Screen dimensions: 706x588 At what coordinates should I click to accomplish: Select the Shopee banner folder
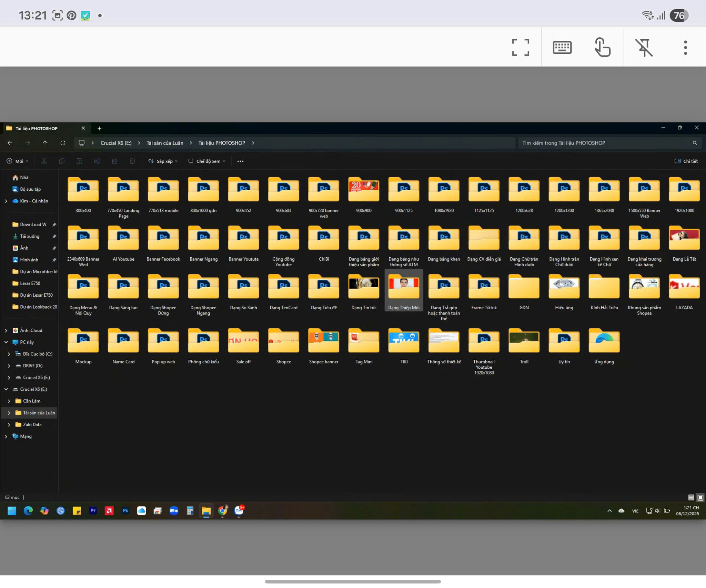pyautogui.click(x=323, y=346)
